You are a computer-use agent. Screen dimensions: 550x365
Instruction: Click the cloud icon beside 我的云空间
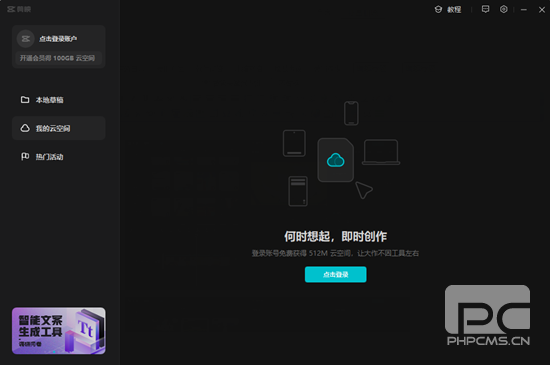(x=25, y=128)
